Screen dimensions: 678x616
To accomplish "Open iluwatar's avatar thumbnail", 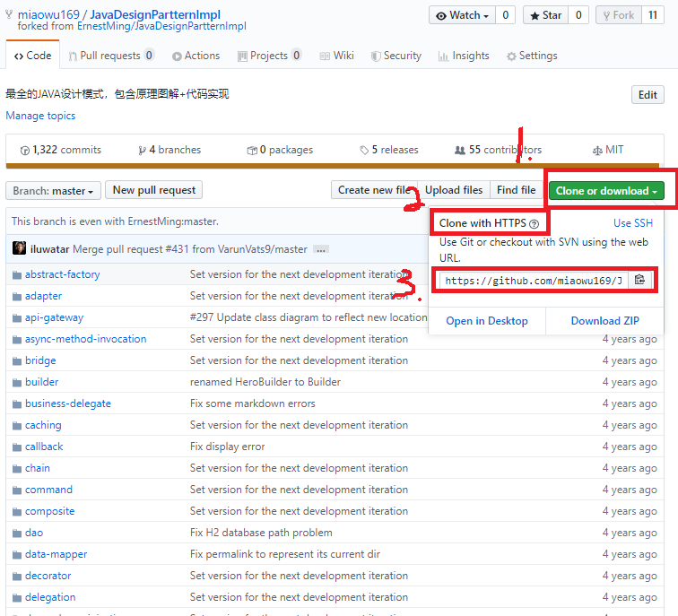I will (19, 248).
